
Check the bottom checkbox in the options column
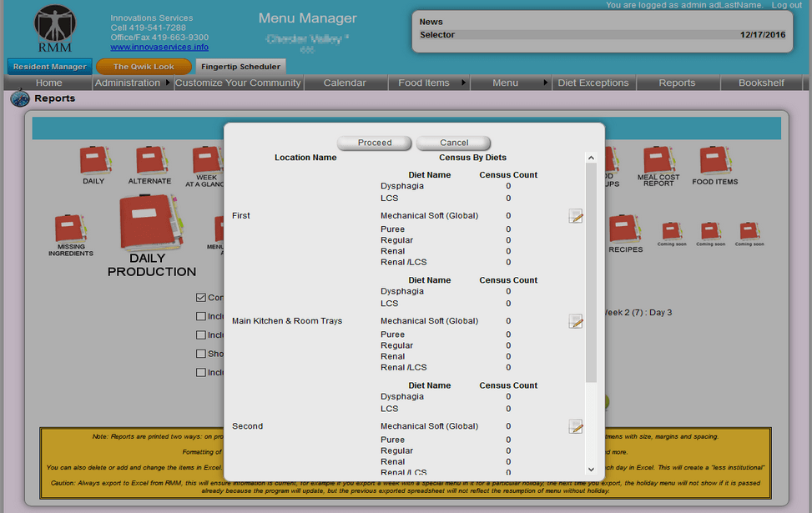(201, 372)
